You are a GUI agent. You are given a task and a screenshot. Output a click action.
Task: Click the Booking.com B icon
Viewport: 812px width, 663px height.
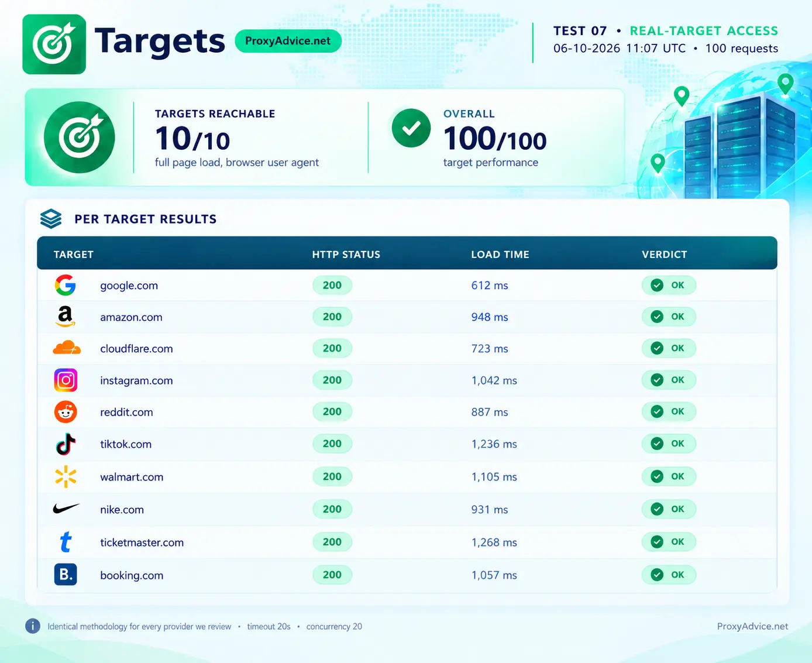[66, 575]
